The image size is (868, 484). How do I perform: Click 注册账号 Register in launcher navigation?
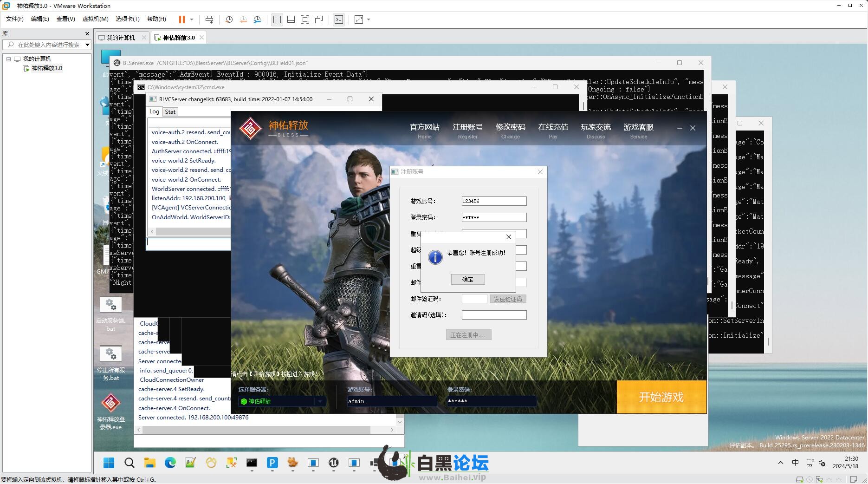467,131
